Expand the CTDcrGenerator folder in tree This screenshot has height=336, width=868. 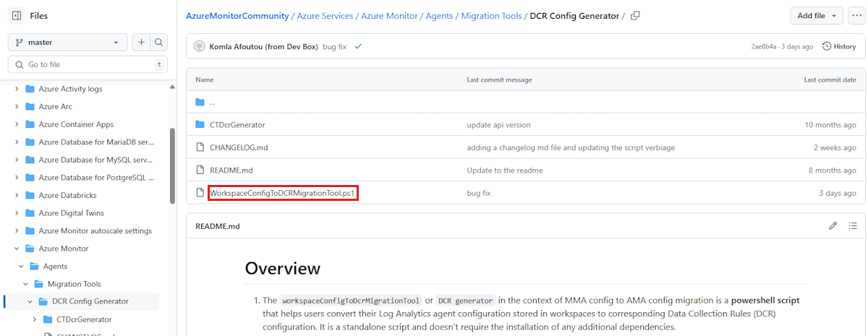coord(35,319)
